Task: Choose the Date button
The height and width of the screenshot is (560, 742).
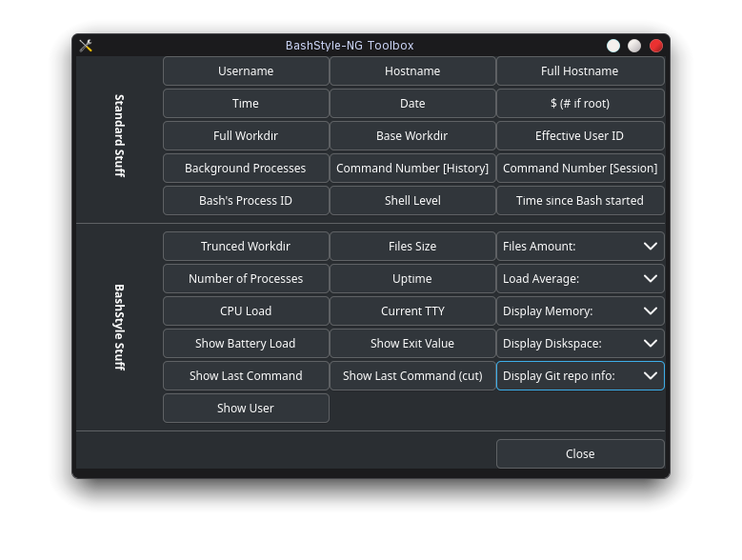Action: [412, 103]
